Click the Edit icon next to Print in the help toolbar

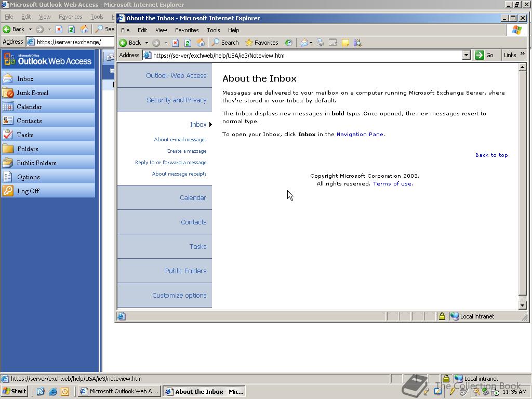click(x=333, y=43)
